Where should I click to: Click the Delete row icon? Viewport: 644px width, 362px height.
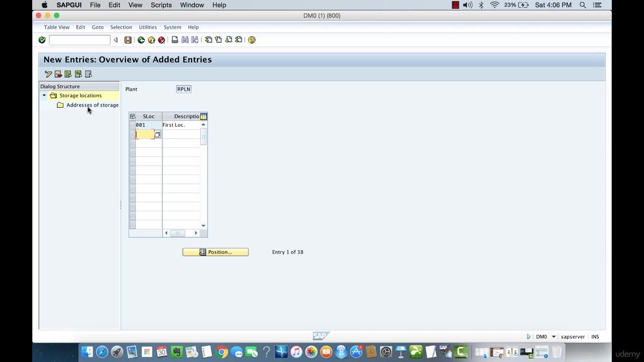click(x=58, y=74)
